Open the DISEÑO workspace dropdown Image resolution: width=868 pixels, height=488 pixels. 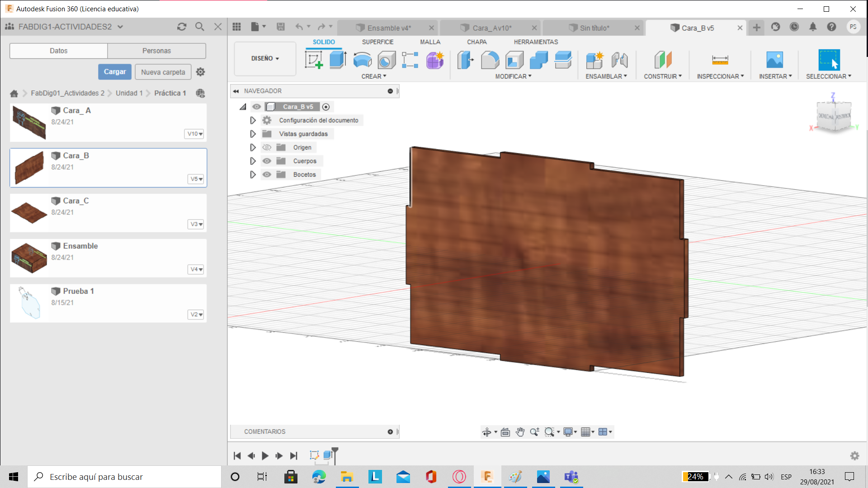point(265,58)
